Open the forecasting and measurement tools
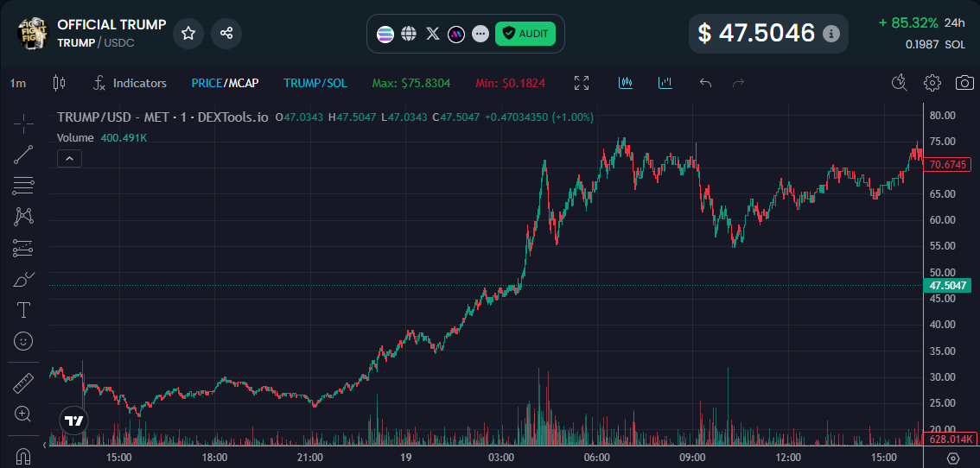The width and height of the screenshot is (980, 468). (23, 248)
